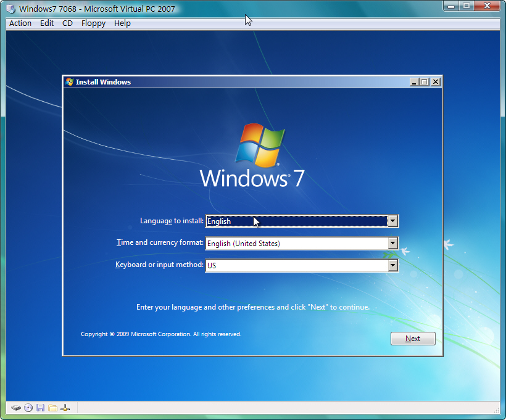Click the Virtual PC title bar icon
The image size is (506, 420).
(x=11, y=9)
